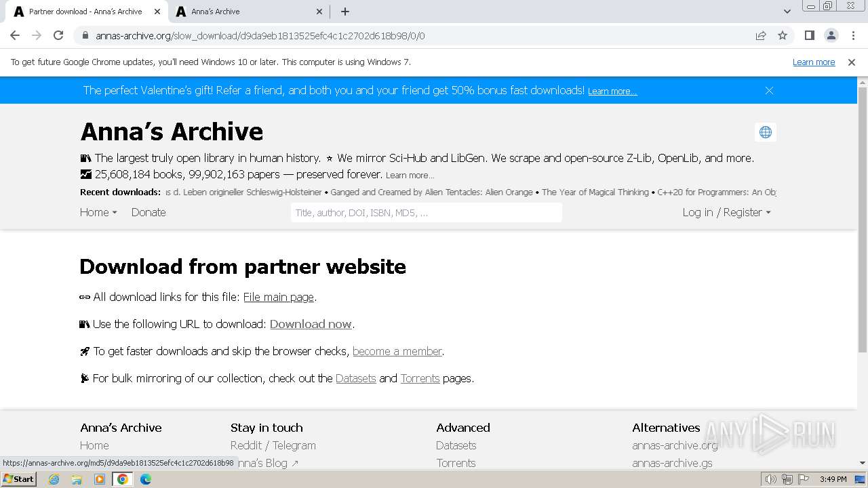Launch Internet Explorer from the taskbar
The height and width of the screenshot is (488, 868).
[54, 479]
